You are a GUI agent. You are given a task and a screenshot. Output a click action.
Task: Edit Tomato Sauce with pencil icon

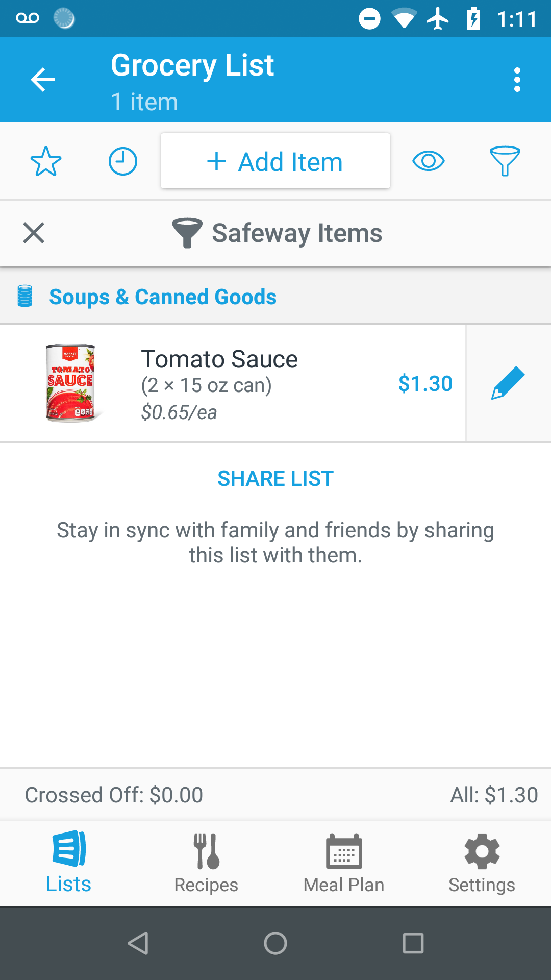(x=508, y=383)
